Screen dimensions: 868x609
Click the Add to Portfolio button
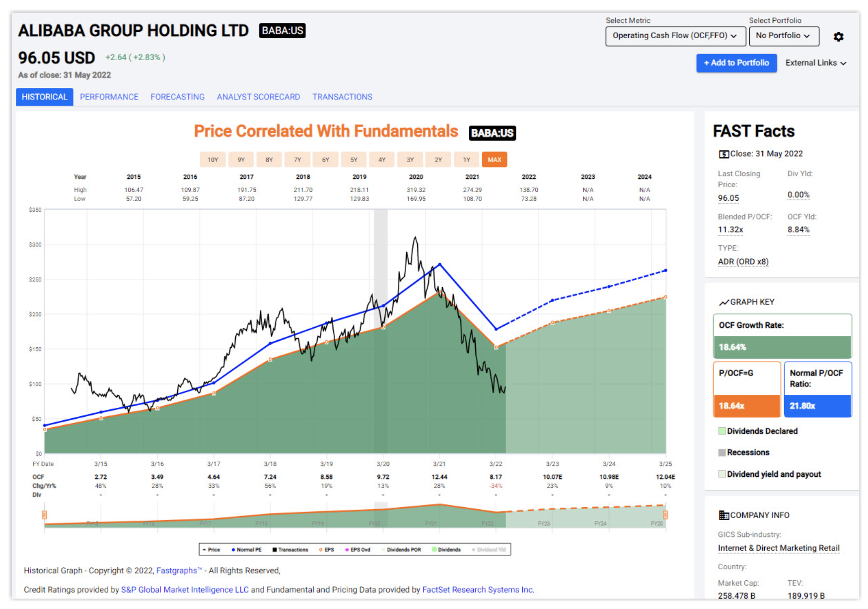pyautogui.click(x=736, y=63)
